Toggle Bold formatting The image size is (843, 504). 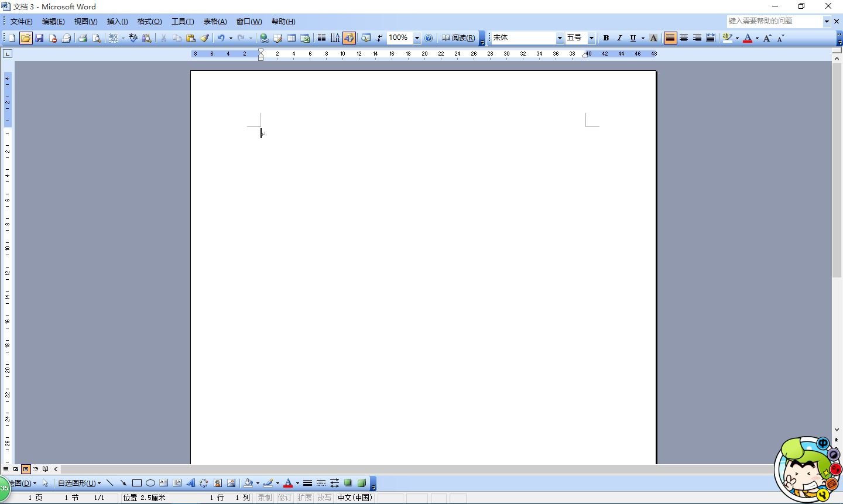click(606, 38)
